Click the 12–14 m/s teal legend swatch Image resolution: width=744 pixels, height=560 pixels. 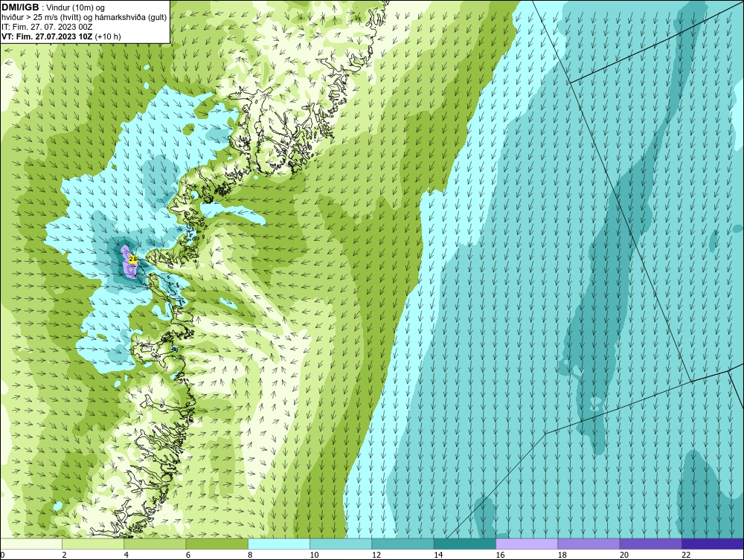coord(403,544)
